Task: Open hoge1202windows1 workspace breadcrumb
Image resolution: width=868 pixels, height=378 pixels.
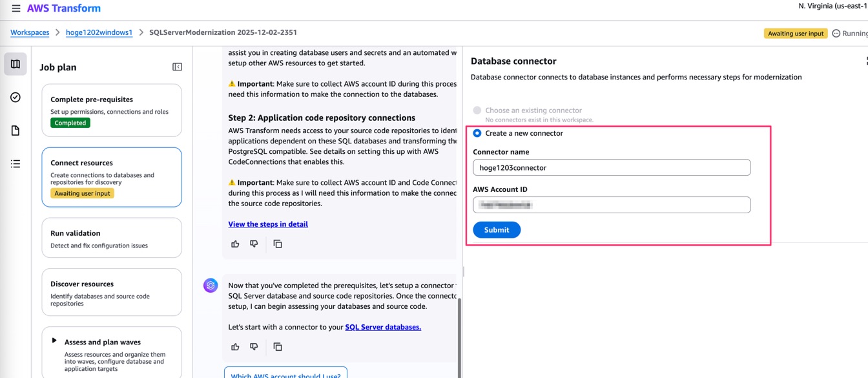Action: coord(99,32)
